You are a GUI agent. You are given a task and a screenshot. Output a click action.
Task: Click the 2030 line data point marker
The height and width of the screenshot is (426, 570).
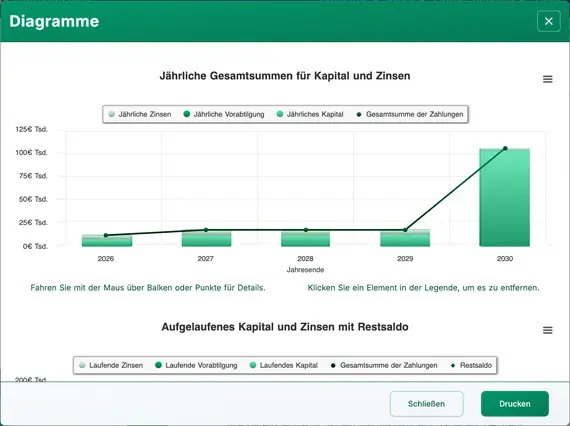coord(505,148)
